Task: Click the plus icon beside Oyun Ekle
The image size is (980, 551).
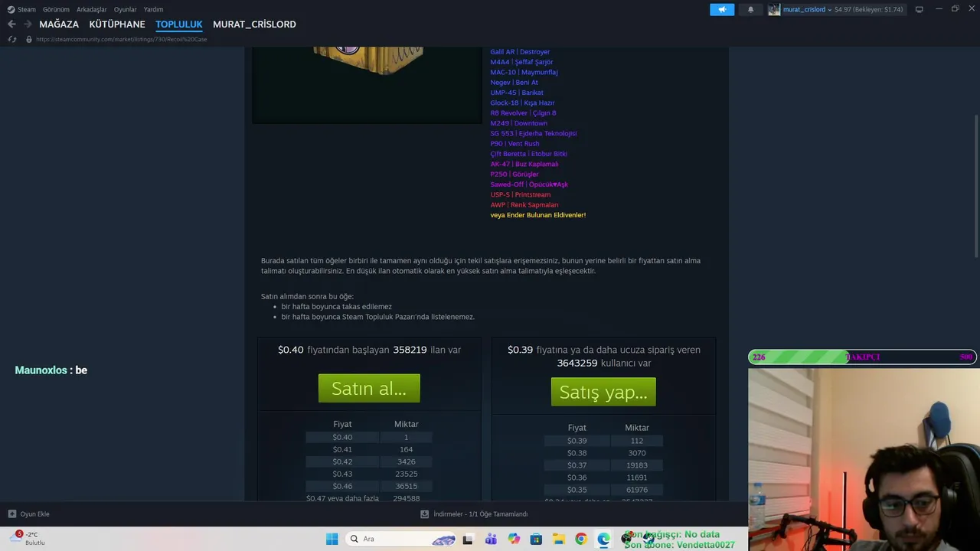Action: click(12, 514)
